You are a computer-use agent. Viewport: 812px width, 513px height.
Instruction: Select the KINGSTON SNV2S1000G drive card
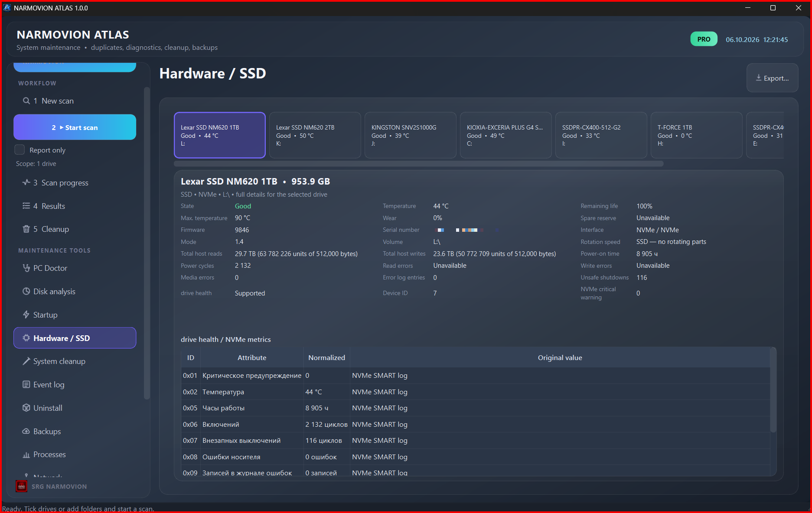pos(411,135)
